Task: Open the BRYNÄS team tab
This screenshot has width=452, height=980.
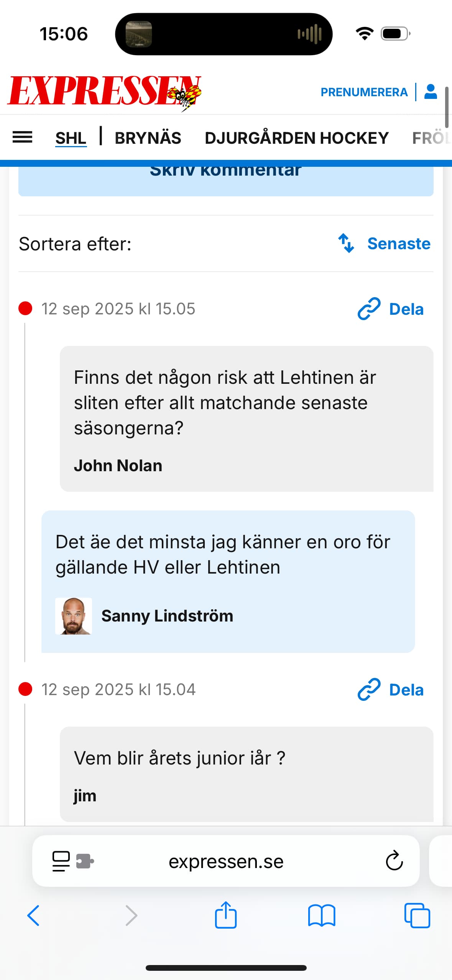Action: 148,138
